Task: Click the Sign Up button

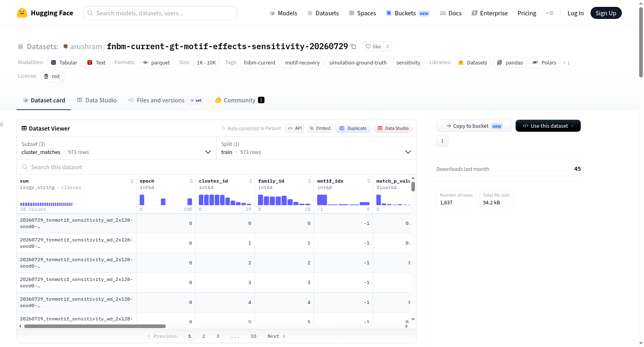Action: [606, 13]
